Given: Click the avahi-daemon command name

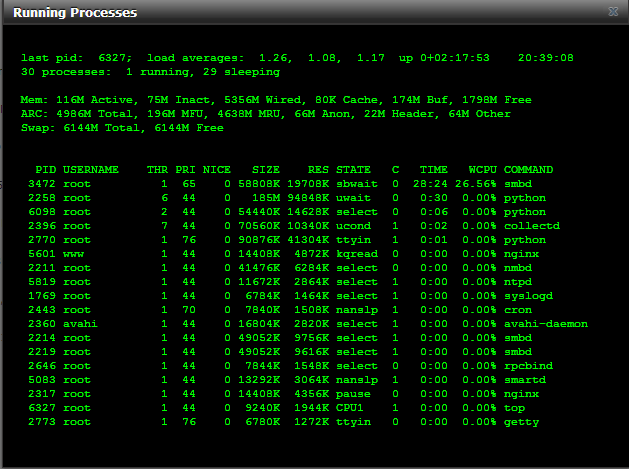Looking at the screenshot, I should pos(546,324).
